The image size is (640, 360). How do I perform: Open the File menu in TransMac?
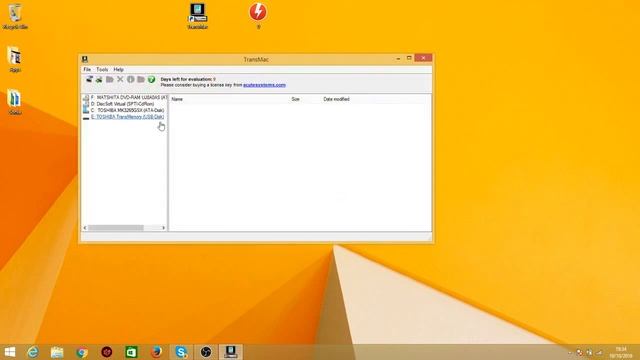pos(87,69)
